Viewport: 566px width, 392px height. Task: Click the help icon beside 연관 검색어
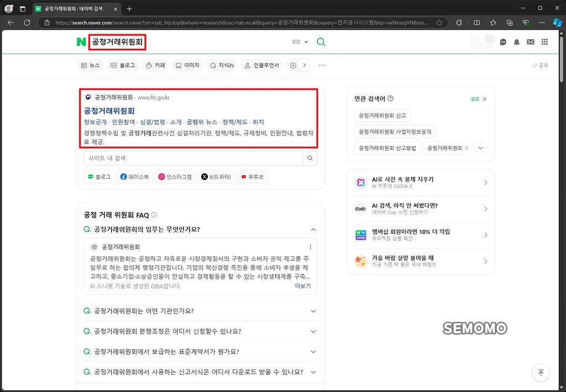390,98
